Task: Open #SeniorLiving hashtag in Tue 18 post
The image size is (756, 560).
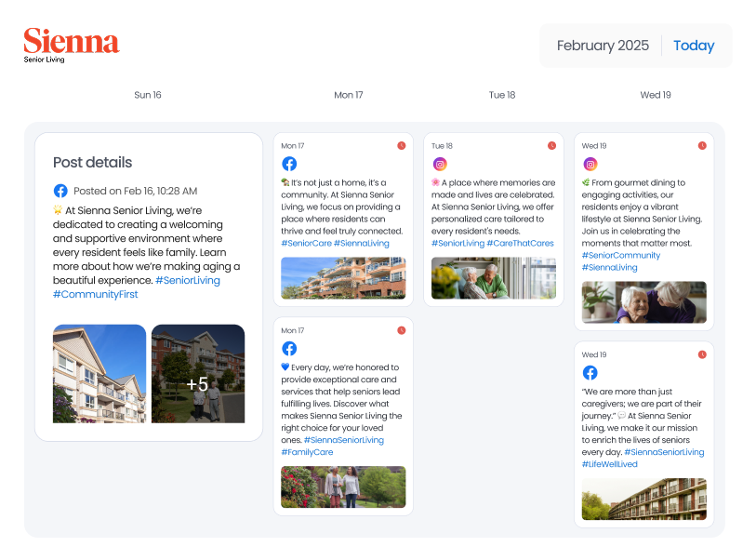Action: click(458, 243)
